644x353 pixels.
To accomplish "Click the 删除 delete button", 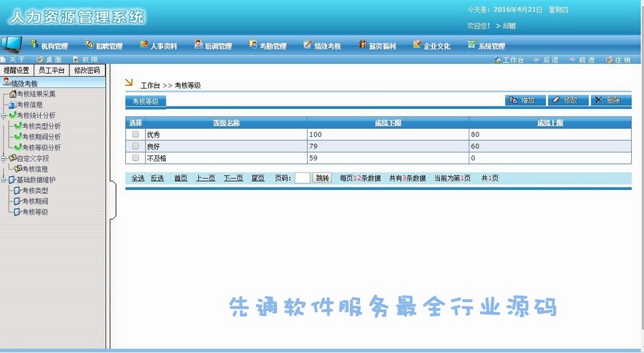I will click(611, 100).
